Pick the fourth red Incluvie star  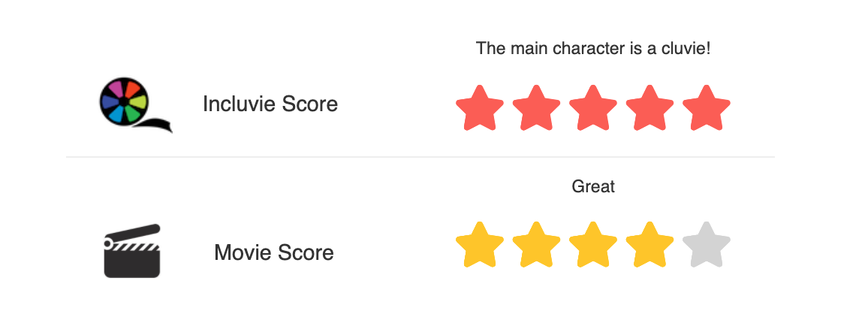click(x=650, y=108)
